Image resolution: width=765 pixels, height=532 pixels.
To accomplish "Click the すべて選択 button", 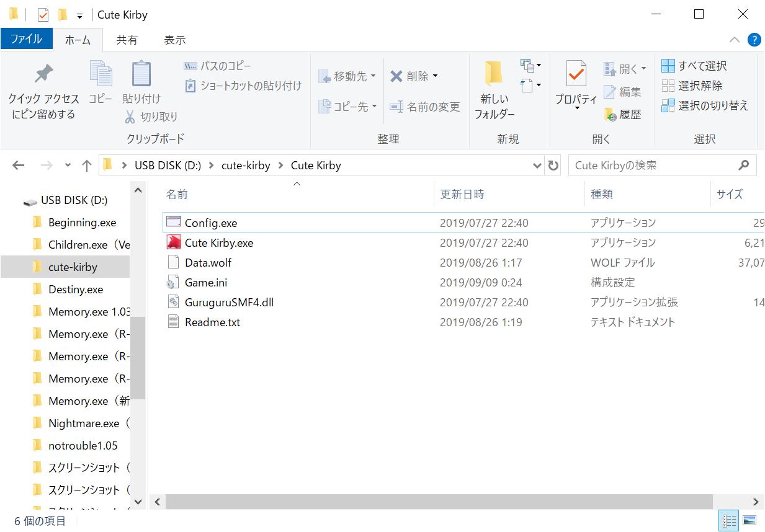I will [x=694, y=66].
